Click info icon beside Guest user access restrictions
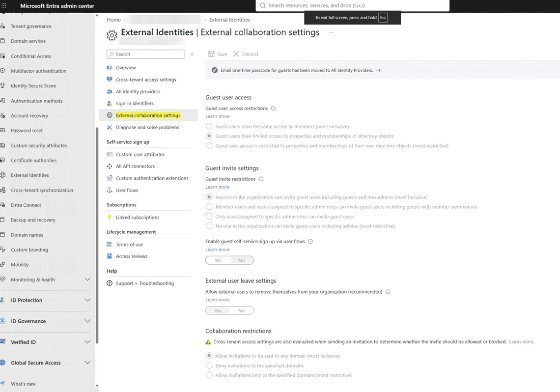This screenshot has height=392, width=560. (x=273, y=108)
